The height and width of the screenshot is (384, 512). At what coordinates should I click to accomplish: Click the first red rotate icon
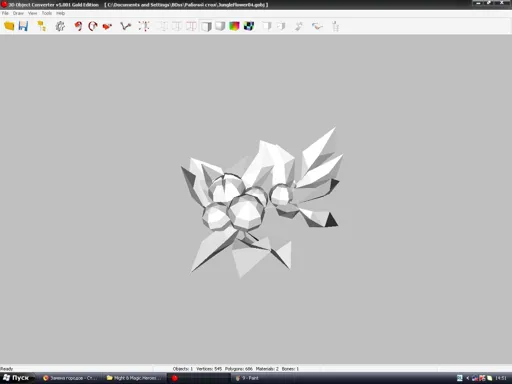(x=78, y=26)
